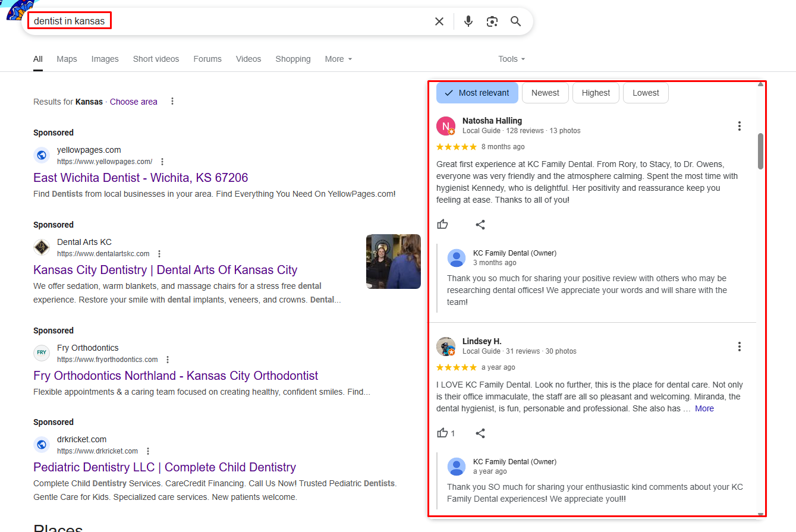
Task: Switch to the Maps tab
Action: pos(67,59)
